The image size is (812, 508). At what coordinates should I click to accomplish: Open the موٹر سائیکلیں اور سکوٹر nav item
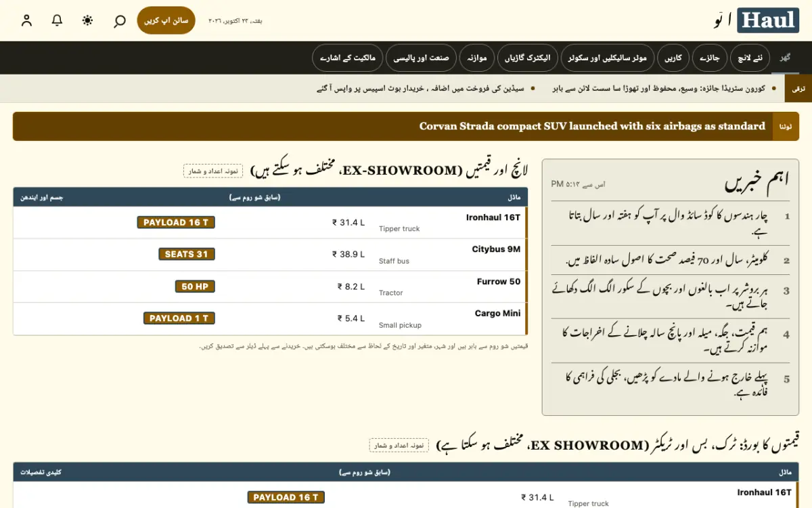click(x=609, y=58)
